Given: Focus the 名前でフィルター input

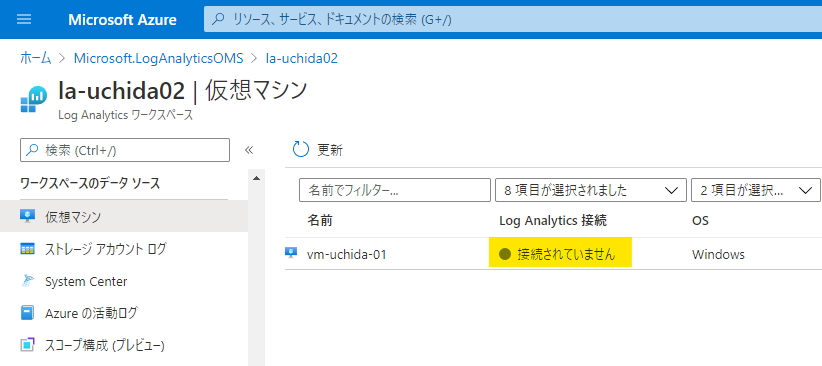Looking at the screenshot, I should [395, 190].
